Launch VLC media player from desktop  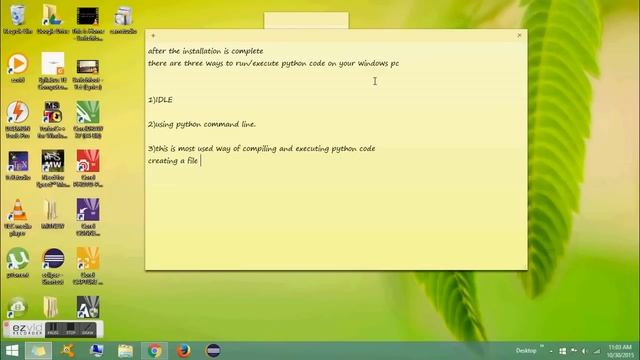pyautogui.click(x=18, y=217)
